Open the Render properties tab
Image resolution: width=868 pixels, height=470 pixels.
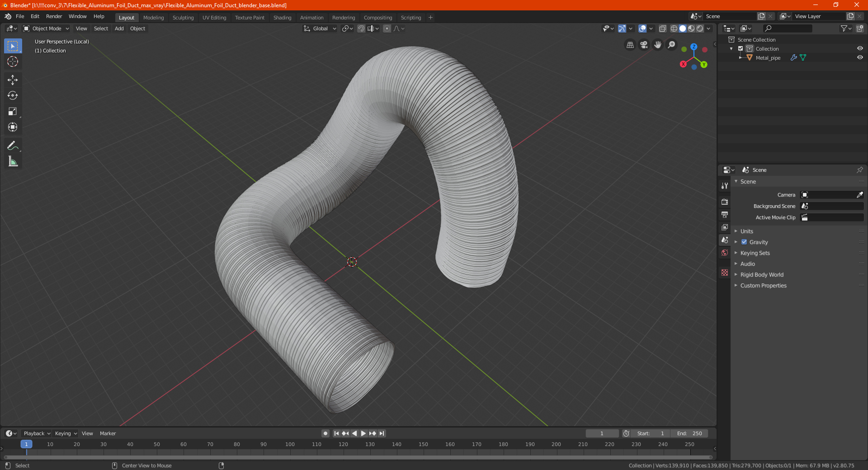point(725,202)
